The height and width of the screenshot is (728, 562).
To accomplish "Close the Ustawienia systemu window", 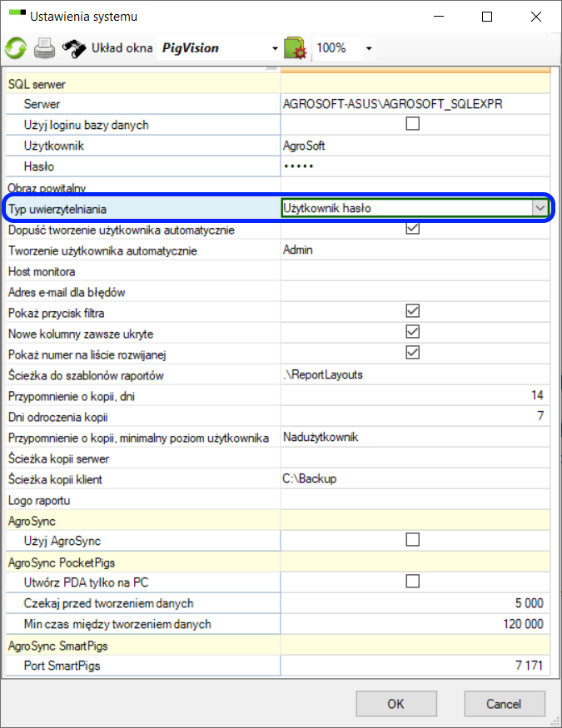I will pyautogui.click(x=536, y=17).
